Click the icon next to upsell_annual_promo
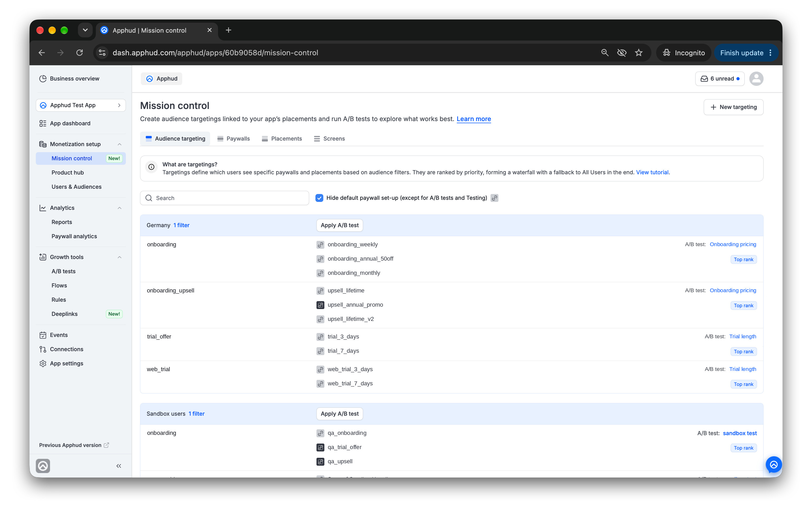812x517 pixels. (x=320, y=305)
